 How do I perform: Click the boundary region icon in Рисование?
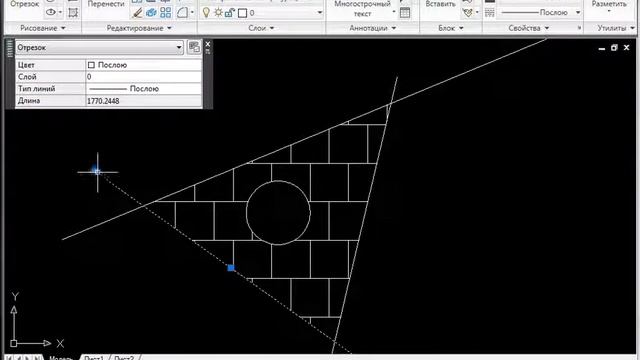coord(73,13)
